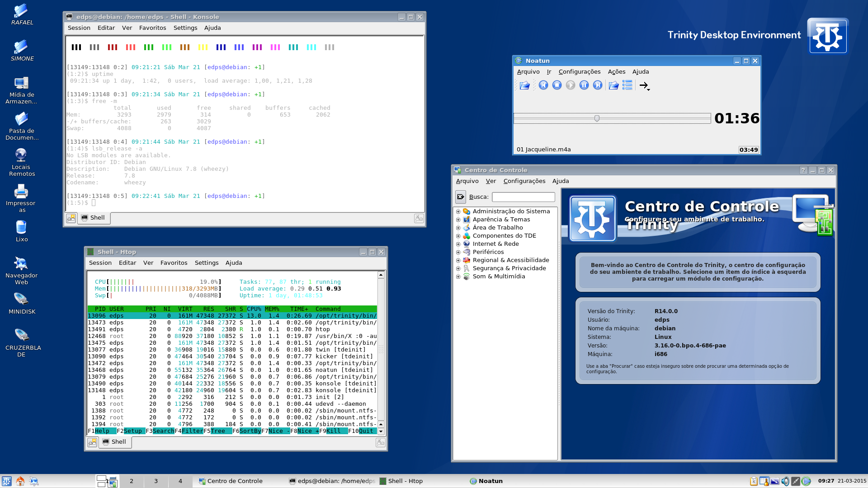Image resolution: width=868 pixels, height=488 pixels.
Task: Select Som & Multimídia in the tree
Action: coord(499,277)
